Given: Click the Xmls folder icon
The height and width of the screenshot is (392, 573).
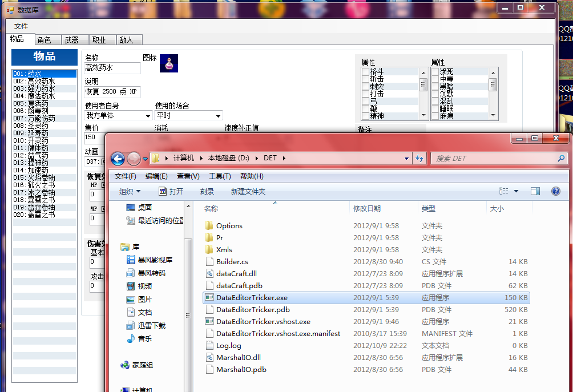Looking at the screenshot, I should click(x=209, y=249).
